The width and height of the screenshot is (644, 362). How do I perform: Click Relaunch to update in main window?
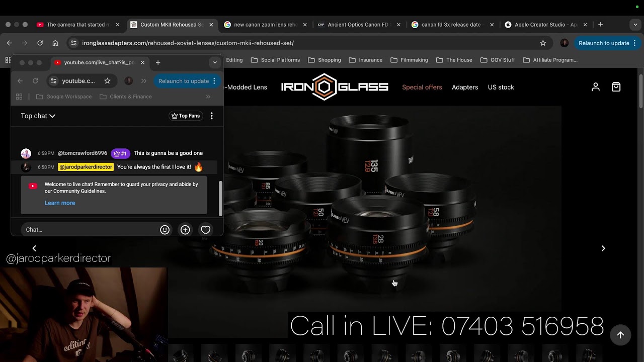(x=608, y=43)
